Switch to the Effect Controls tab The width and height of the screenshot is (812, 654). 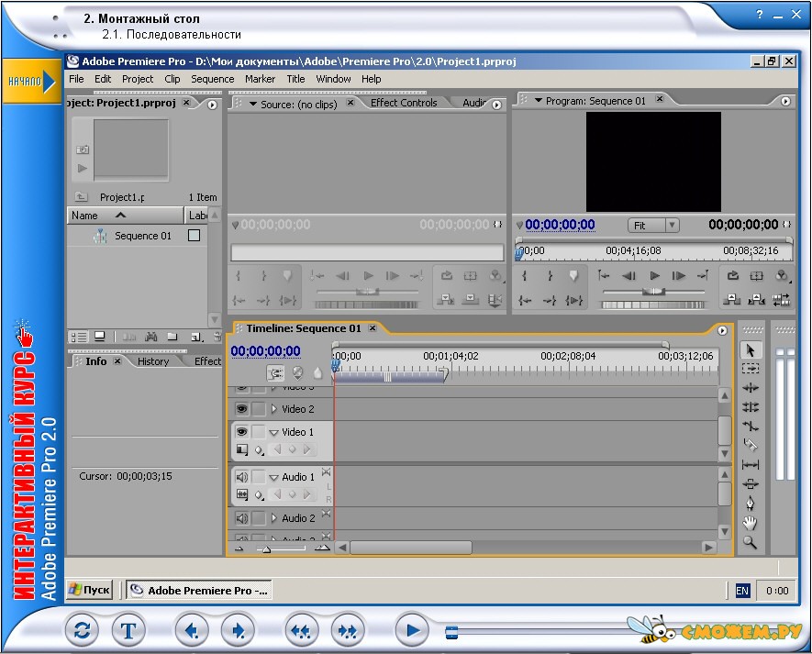pyautogui.click(x=404, y=103)
